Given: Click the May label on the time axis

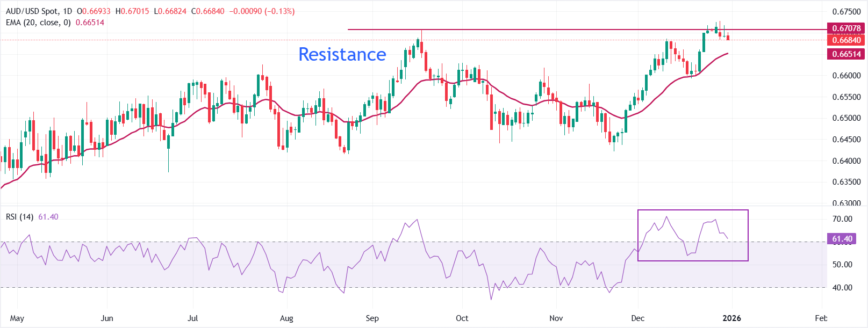Looking at the screenshot, I should pos(17,318).
